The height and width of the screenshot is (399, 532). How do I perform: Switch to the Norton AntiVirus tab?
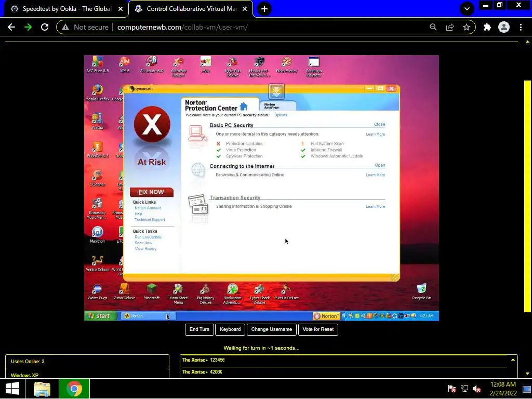[x=277, y=106]
